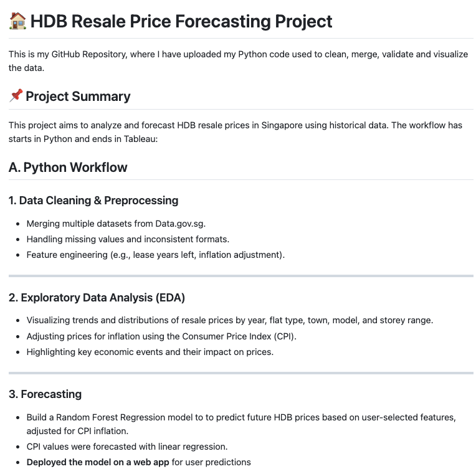476x469 pixels.
Task: Click the 'Handling missing values' bullet
Action: coord(118,239)
